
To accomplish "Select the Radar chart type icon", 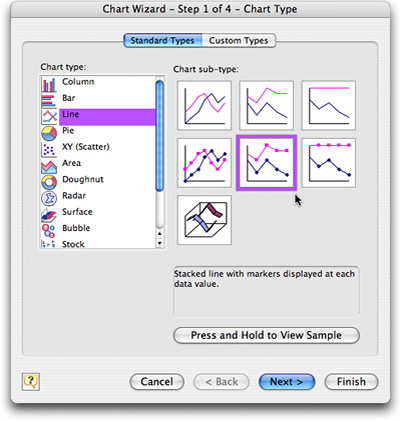I will [x=49, y=198].
